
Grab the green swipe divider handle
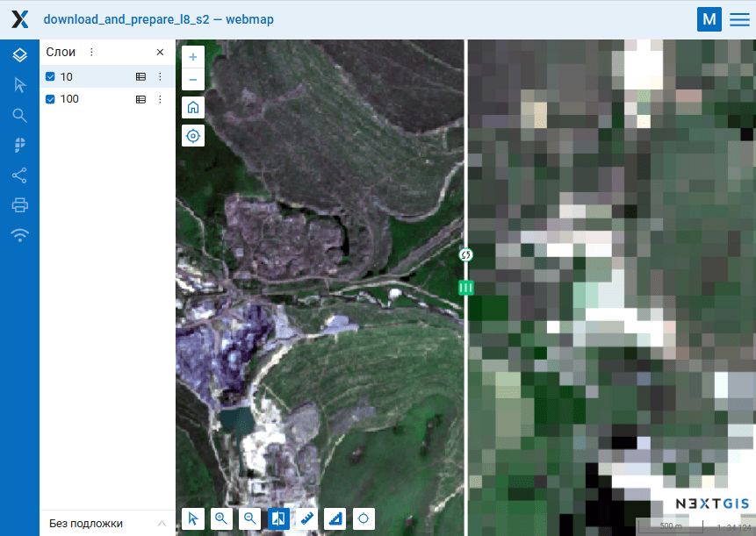466,287
